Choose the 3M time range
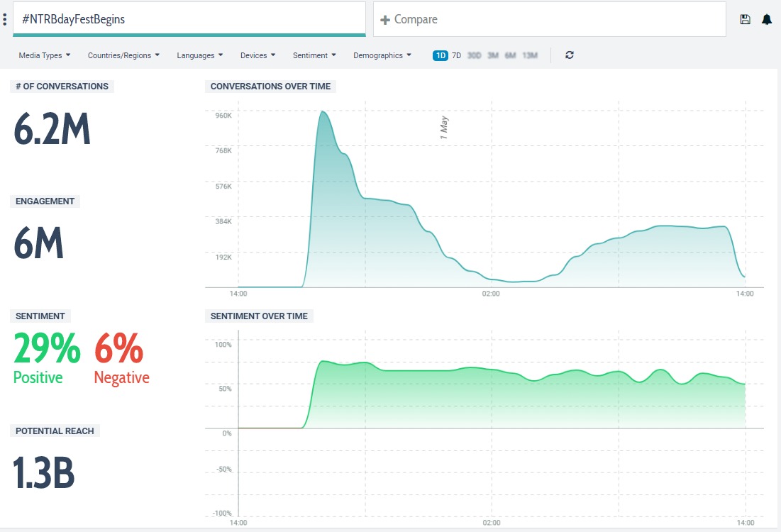This screenshot has height=532, width=781. click(x=492, y=55)
